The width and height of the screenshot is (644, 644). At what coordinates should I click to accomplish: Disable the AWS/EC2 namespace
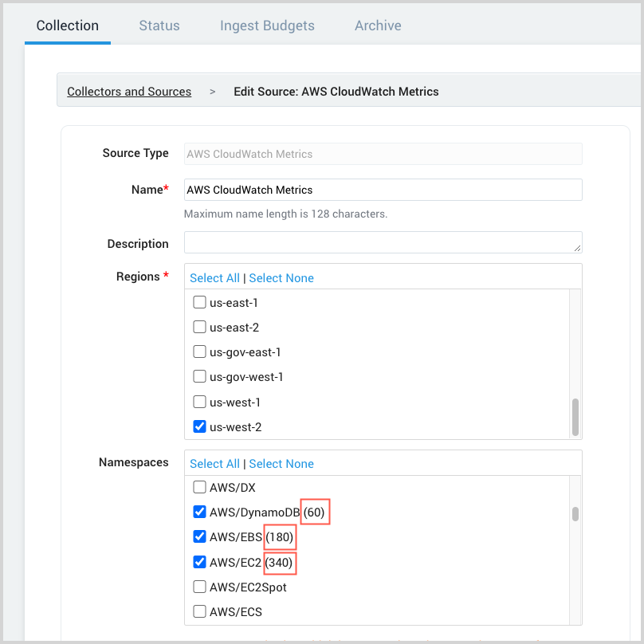[199, 561]
